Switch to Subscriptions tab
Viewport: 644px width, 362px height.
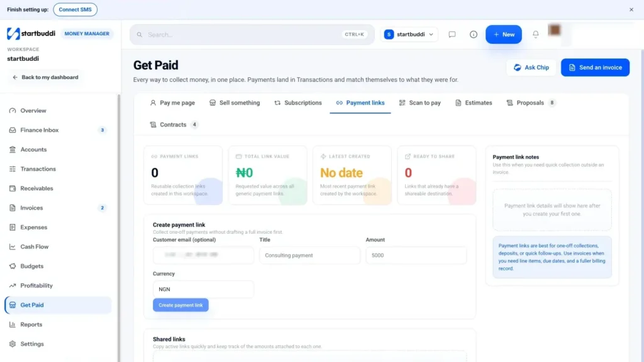point(298,102)
